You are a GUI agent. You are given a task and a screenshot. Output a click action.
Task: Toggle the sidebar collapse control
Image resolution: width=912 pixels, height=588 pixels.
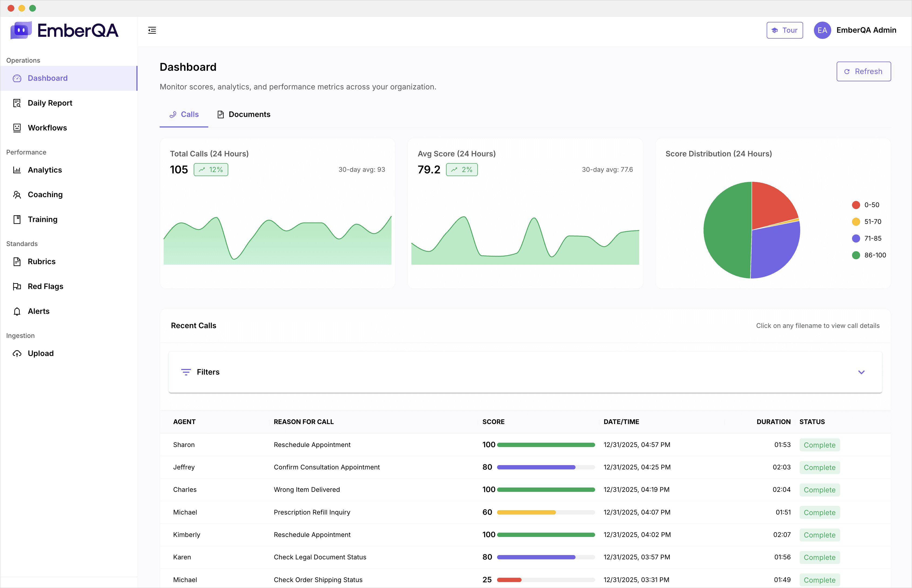tap(152, 30)
